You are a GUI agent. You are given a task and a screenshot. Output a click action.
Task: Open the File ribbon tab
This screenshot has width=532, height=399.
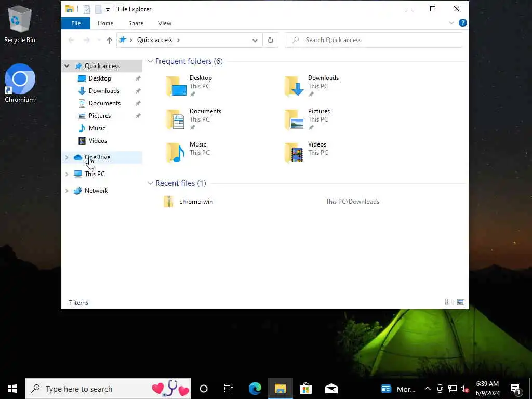click(x=76, y=23)
